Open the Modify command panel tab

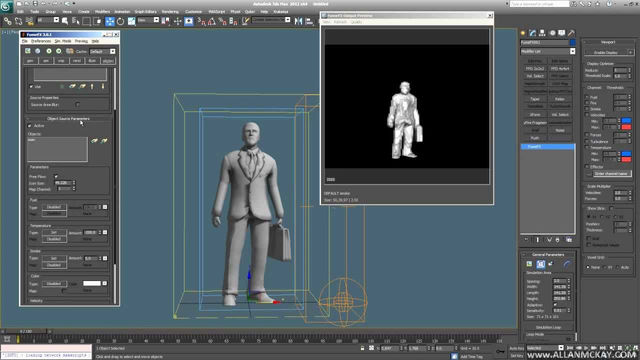tap(533, 33)
